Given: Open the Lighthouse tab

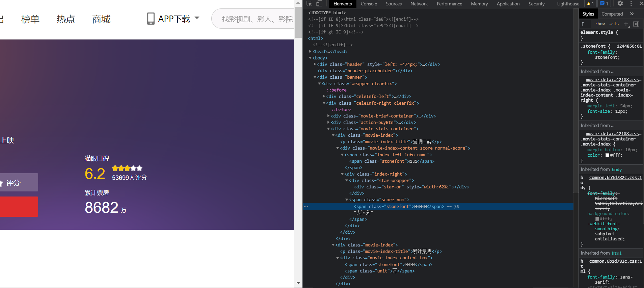Looking at the screenshot, I should [568, 4].
